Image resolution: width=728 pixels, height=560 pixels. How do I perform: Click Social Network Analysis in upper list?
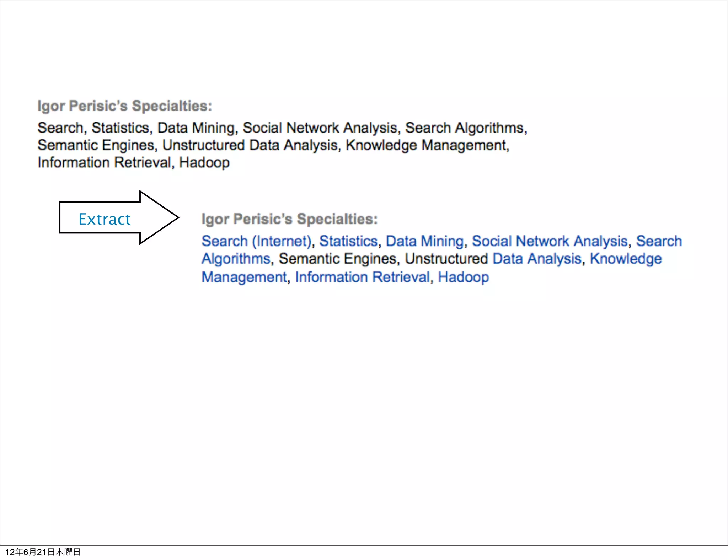point(320,128)
